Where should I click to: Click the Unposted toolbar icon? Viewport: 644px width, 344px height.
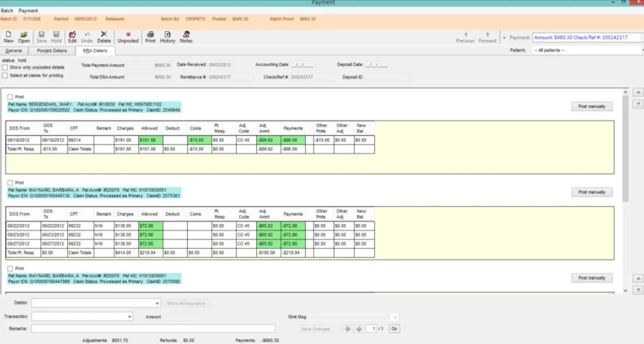(x=128, y=37)
